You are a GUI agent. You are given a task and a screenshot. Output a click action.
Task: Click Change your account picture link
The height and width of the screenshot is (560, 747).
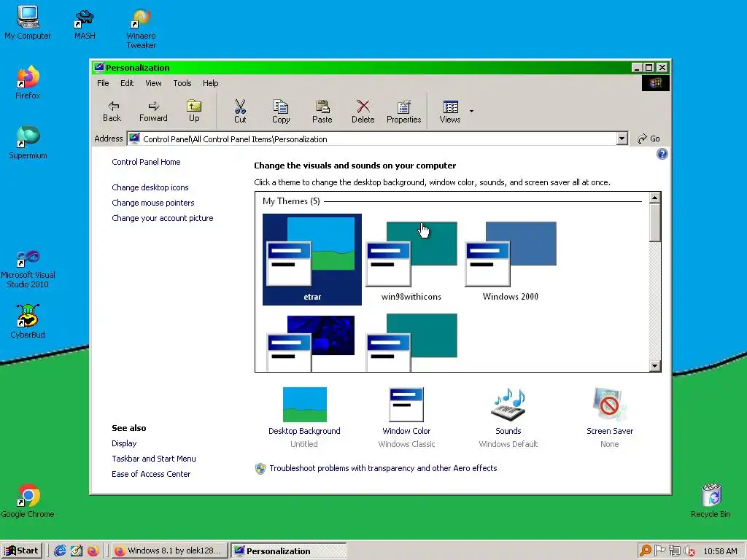(163, 218)
